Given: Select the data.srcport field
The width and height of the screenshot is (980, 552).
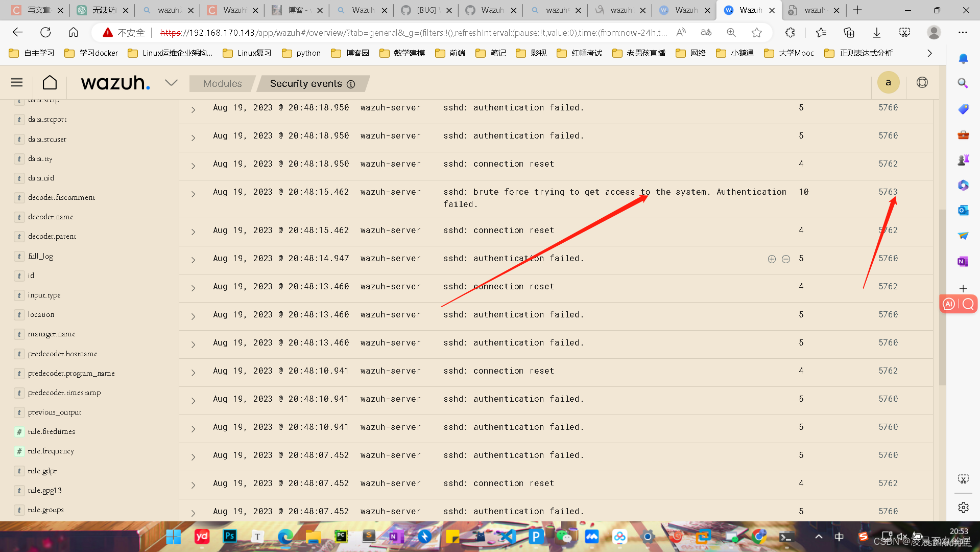Looking at the screenshot, I should tap(47, 119).
